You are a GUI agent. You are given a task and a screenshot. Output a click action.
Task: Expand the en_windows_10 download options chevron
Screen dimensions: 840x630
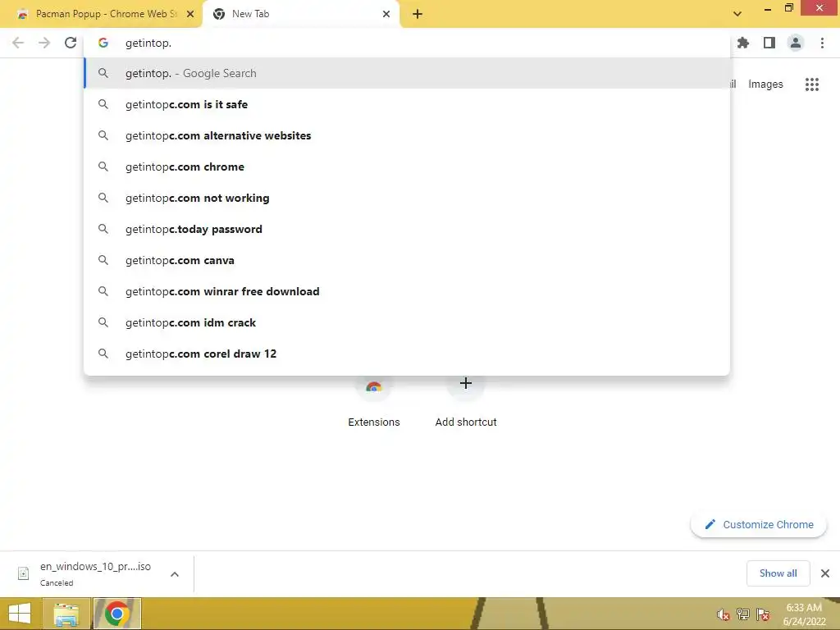point(175,574)
